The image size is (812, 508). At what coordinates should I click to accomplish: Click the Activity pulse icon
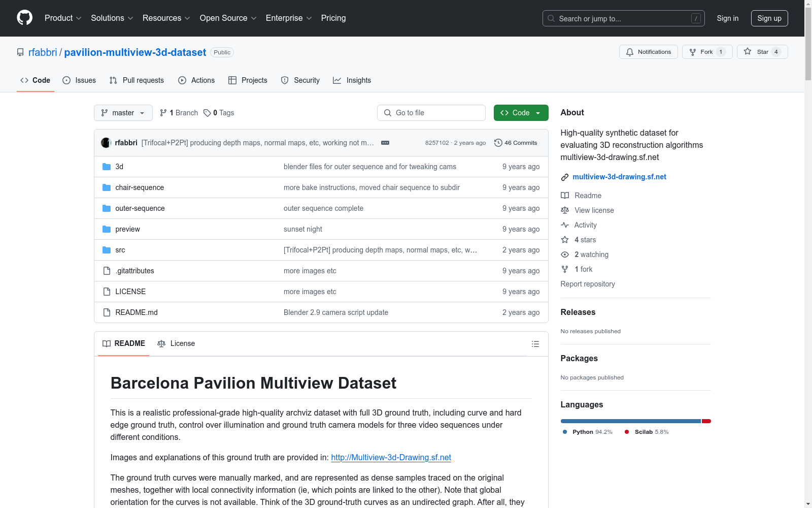click(x=565, y=225)
